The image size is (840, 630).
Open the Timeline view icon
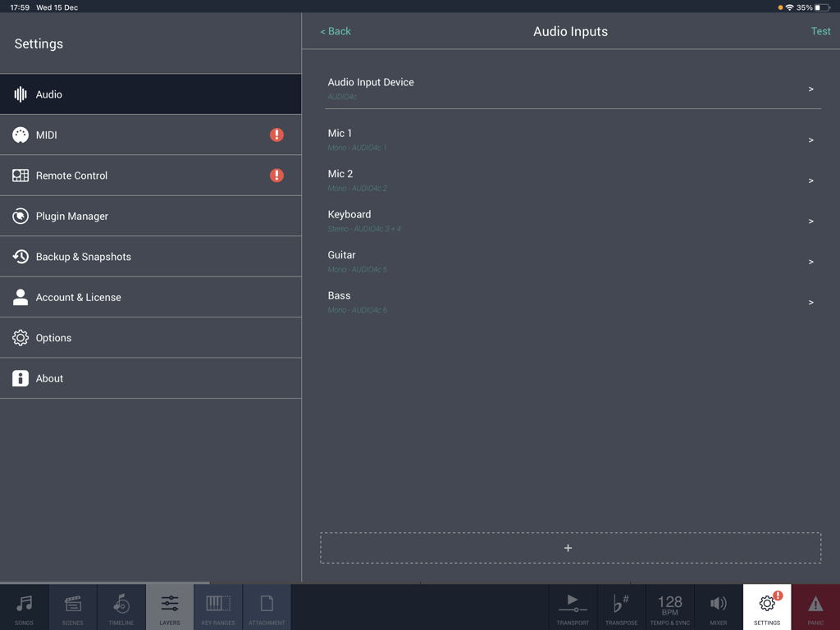[121, 607]
